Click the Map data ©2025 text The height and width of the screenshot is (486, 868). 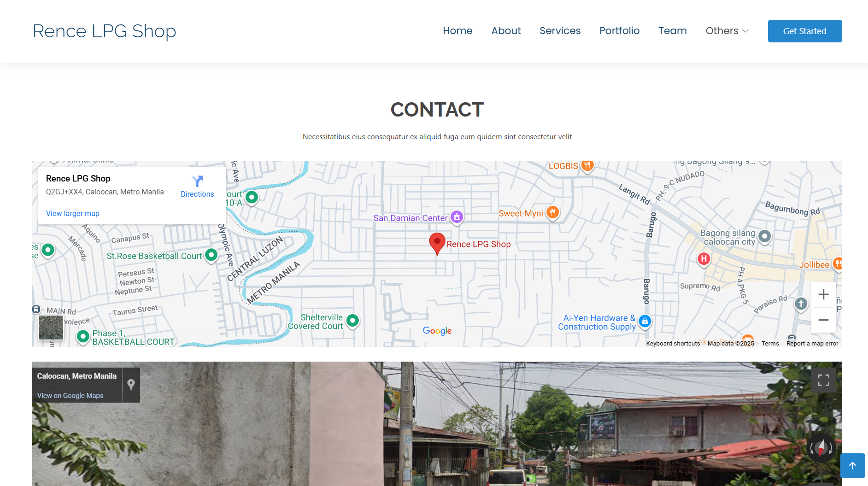click(x=731, y=343)
